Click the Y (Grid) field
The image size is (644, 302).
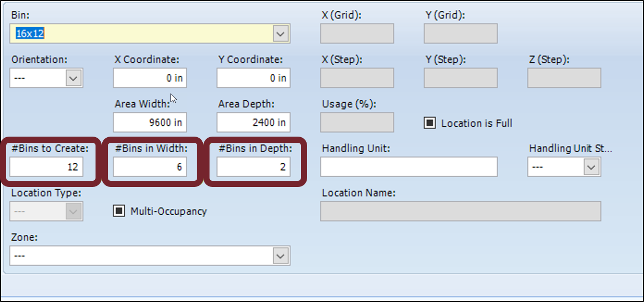[x=460, y=34]
